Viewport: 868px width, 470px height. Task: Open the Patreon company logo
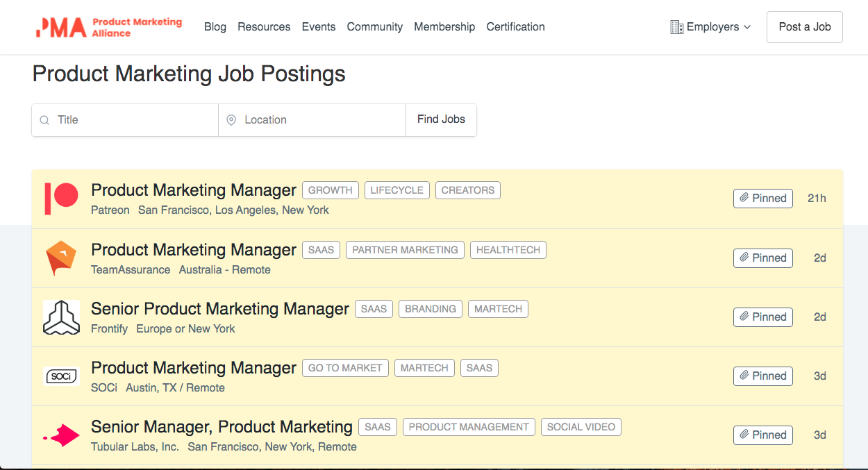(x=61, y=199)
